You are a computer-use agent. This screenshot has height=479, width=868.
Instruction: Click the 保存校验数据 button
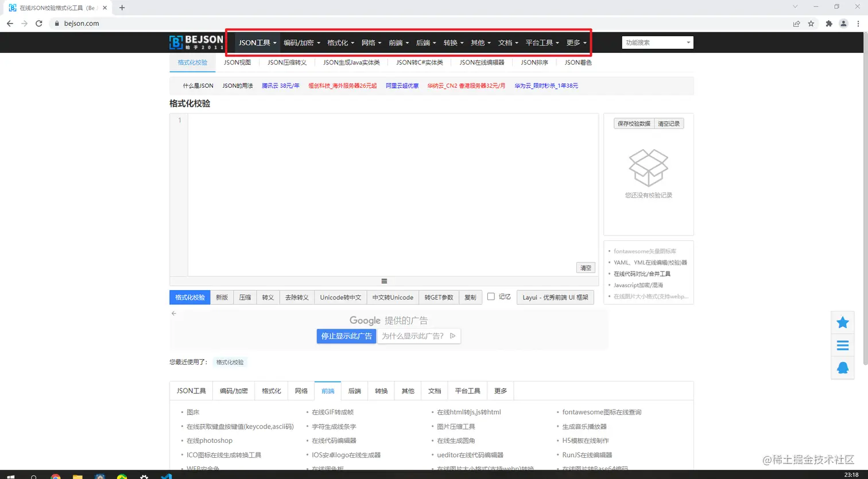coord(634,123)
